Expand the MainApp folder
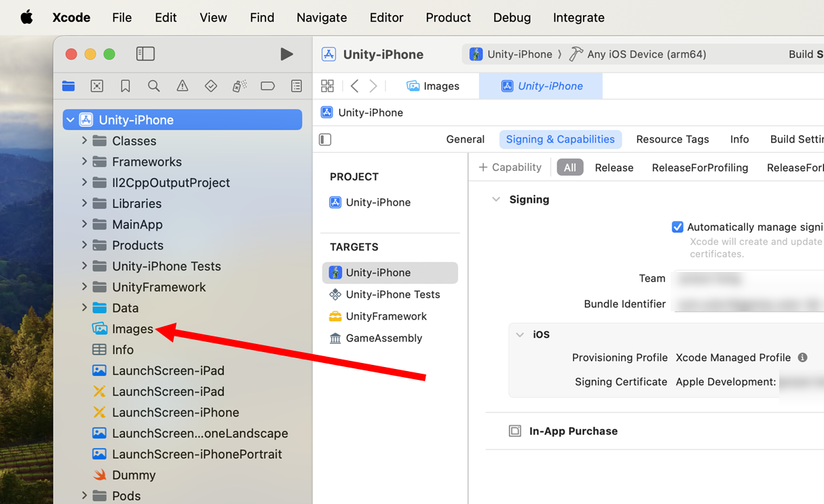 [84, 224]
